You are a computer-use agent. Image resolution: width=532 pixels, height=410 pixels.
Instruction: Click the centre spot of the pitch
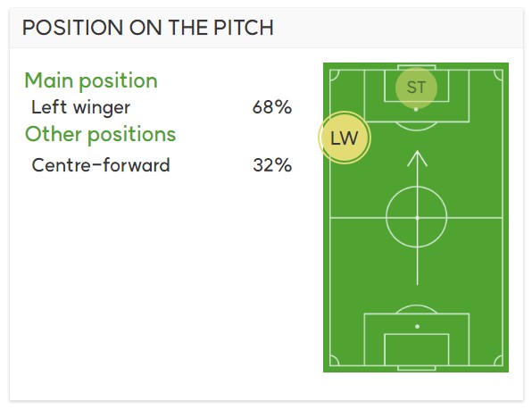pos(418,218)
